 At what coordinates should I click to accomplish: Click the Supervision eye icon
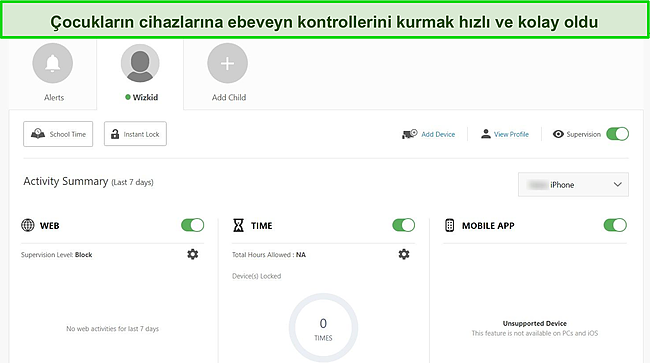tap(558, 134)
